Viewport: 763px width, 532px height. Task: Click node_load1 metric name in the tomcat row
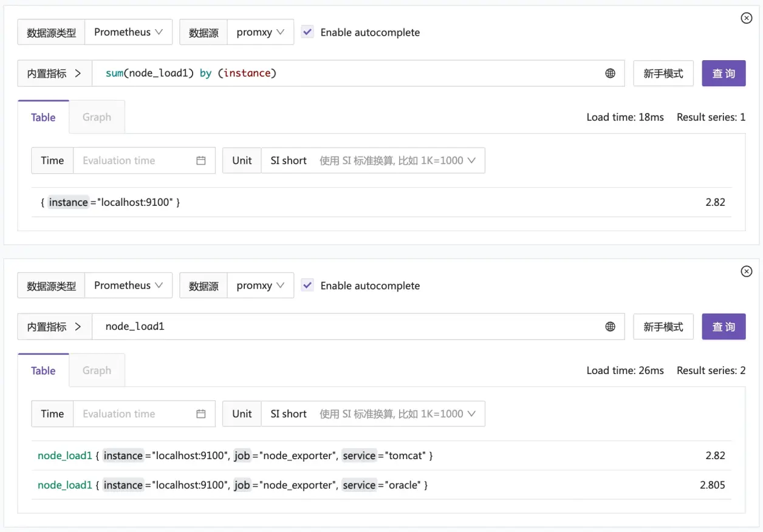click(65, 455)
